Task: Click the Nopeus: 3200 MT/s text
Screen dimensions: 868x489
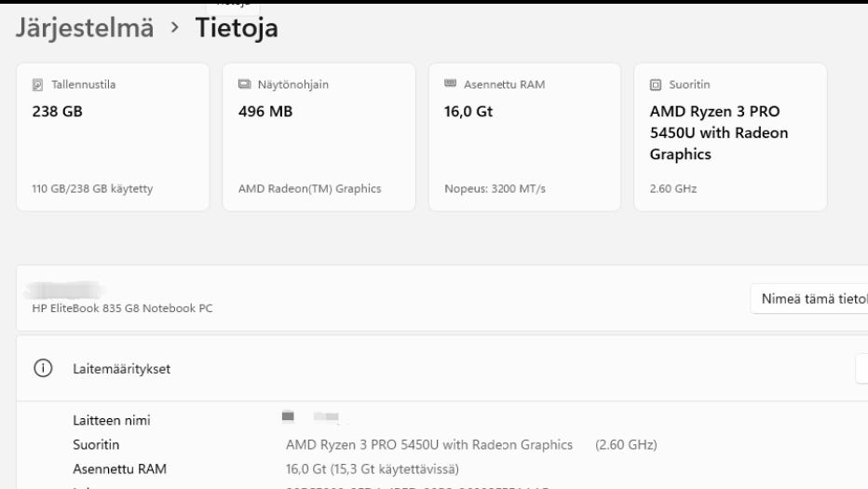Action: point(495,189)
